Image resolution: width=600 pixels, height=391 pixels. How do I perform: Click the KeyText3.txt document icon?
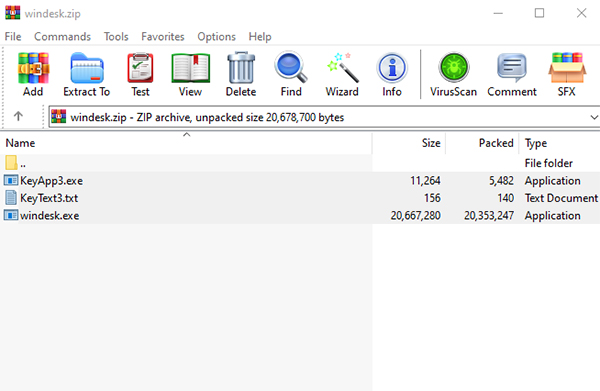pos(11,198)
